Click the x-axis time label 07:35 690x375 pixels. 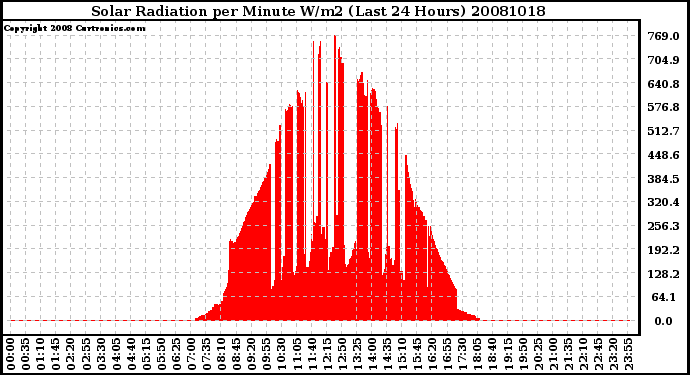pos(206,354)
